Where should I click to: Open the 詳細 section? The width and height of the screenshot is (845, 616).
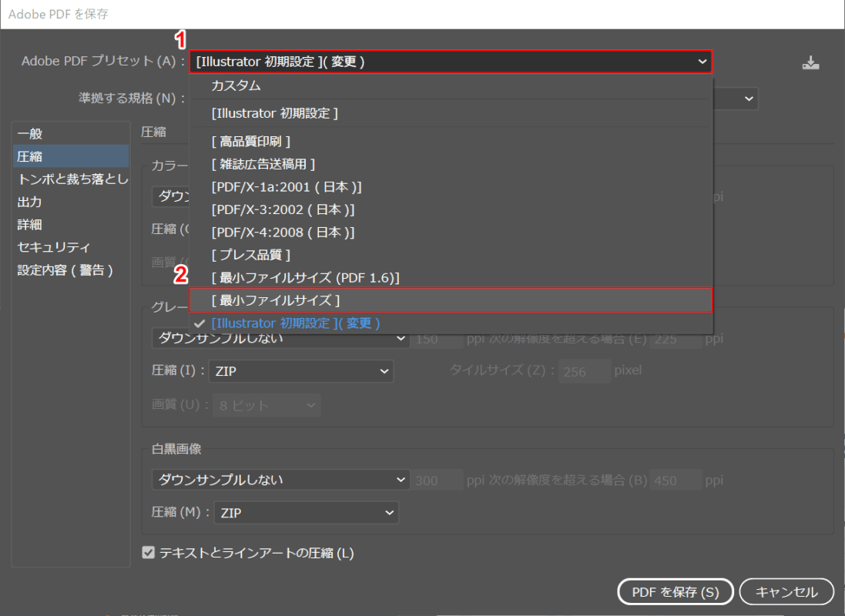click(71, 224)
